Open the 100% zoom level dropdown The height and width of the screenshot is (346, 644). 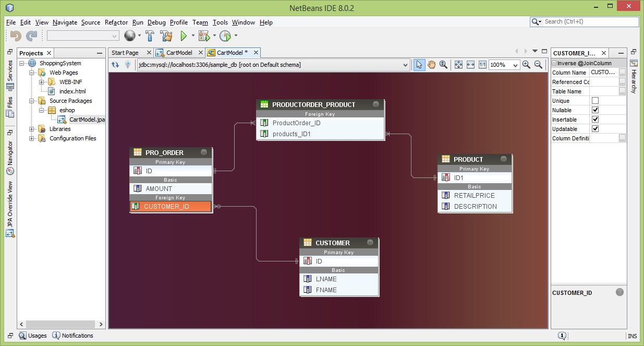coord(515,65)
